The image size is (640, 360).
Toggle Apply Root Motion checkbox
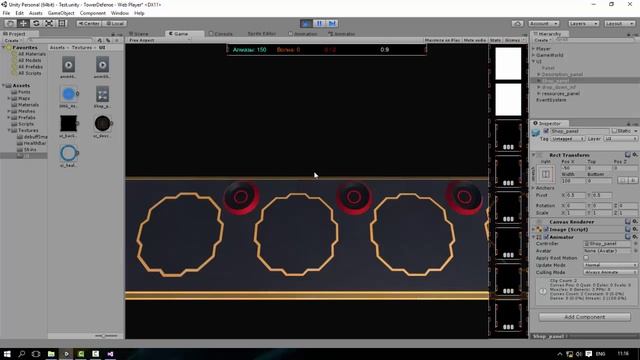(586, 258)
